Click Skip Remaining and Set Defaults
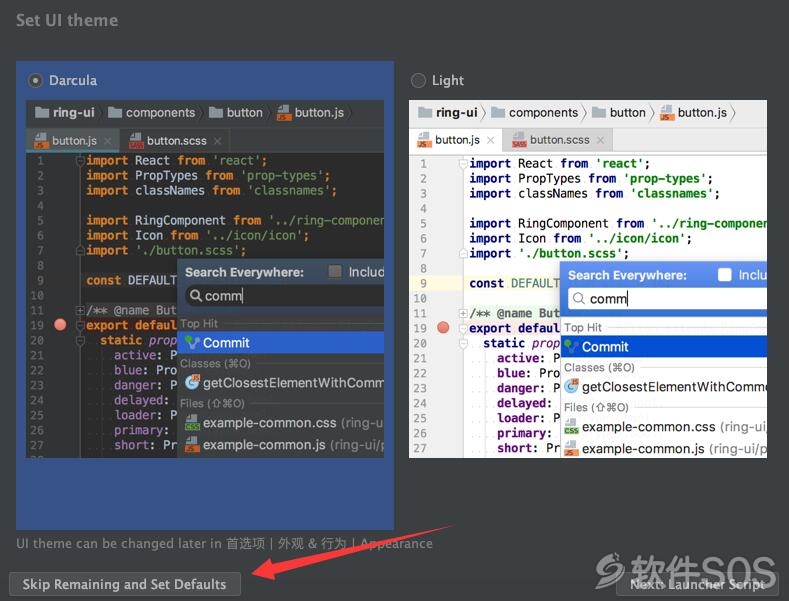Image resolution: width=789 pixels, height=601 pixels. click(x=125, y=584)
